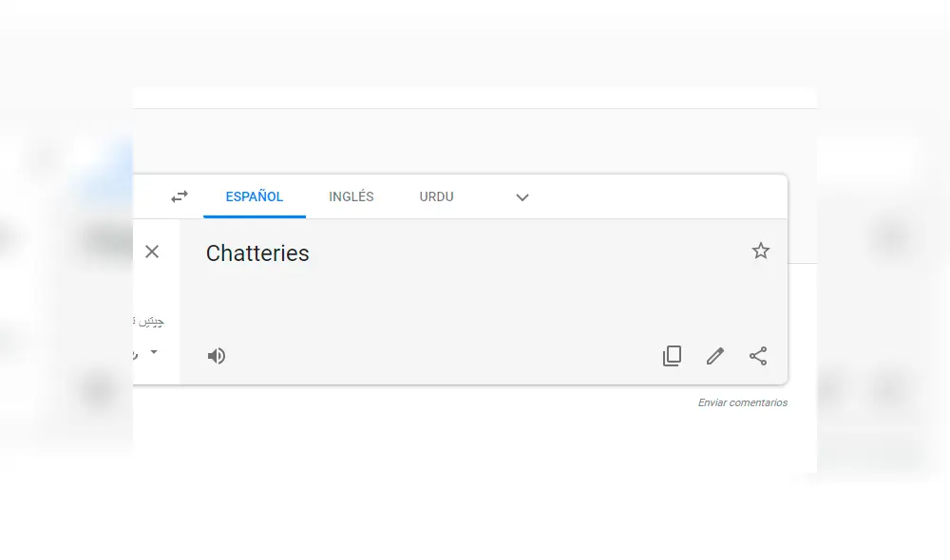
Task: Share this translation via the share icon
Action: click(x=758, y=355)
